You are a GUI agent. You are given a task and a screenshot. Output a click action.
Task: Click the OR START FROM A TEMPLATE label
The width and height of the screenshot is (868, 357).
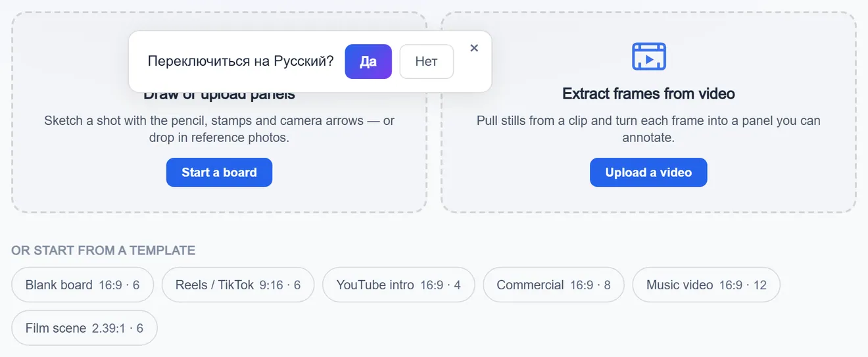click(103, 250)
